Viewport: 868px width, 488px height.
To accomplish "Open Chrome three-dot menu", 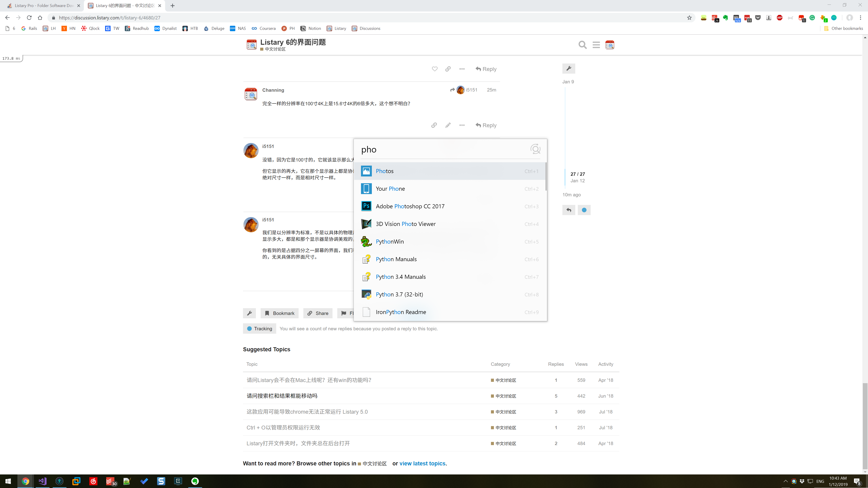I will click(860, 18).
